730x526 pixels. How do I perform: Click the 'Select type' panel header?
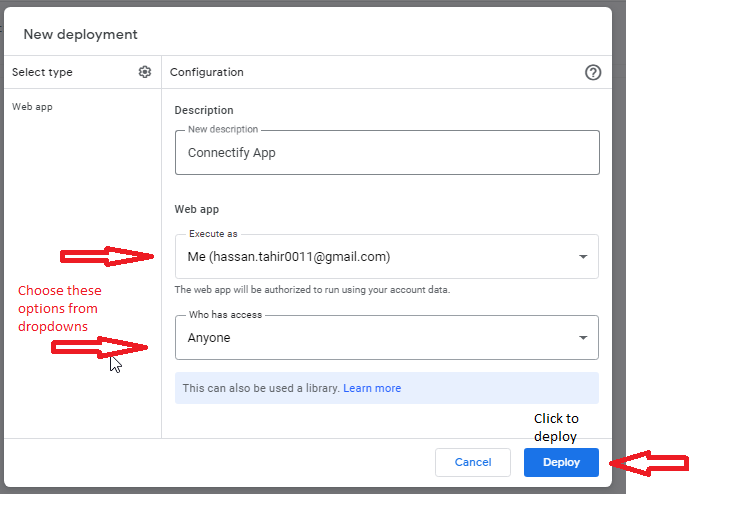point(42,72)
